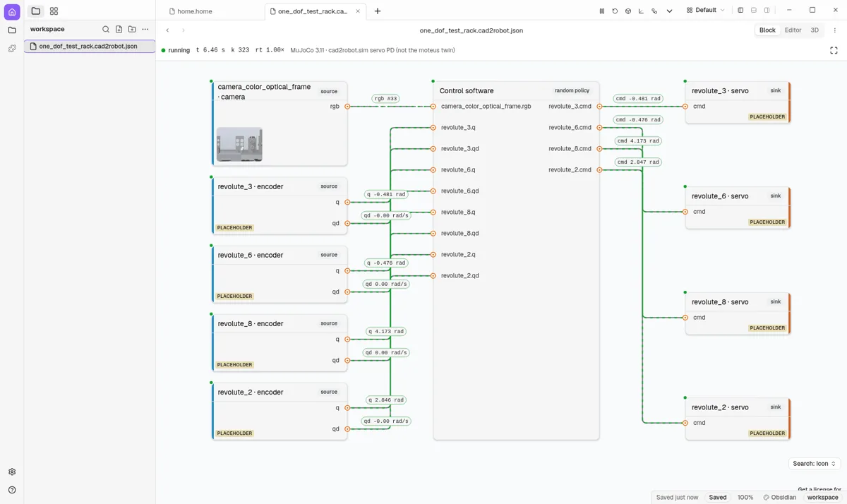Toggle the right sidebar panel
Viewport: 847px width, 504px height.
point(767,11)
